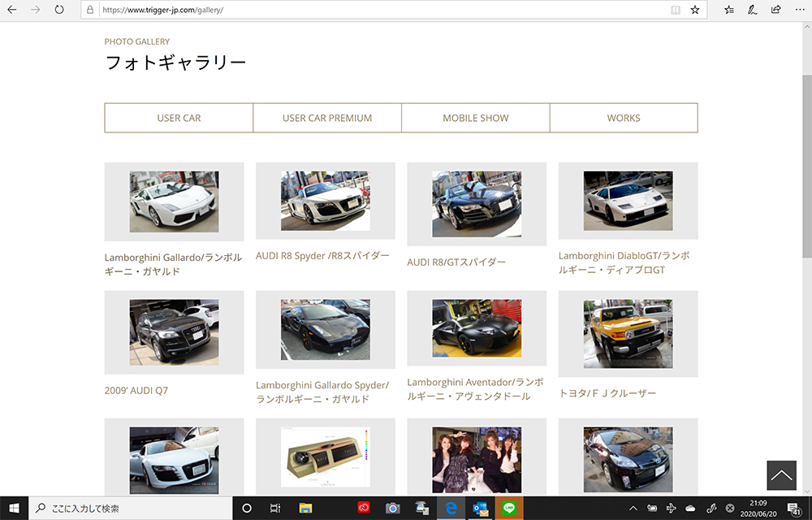Click the Lamborghini Gallardo Spyder text link
This screenshot has width=812, height=520.
point(322,392)
